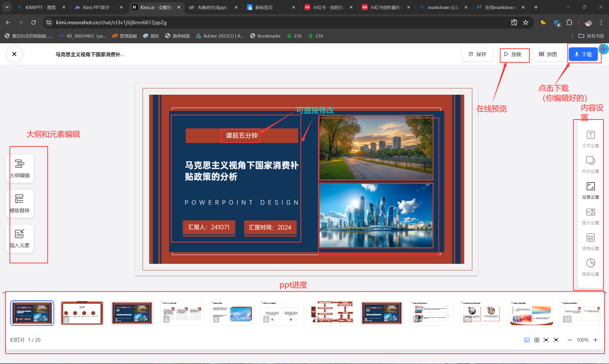The image size is (609, 364).
Task: Start slideshow with 放映 button
Action: [x=513, y=54]
